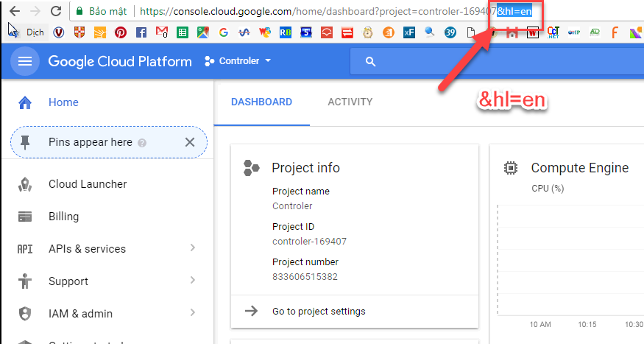Viewport: 644px width, 344px height.
Task: Select the project name value Controler
Action: pyautogui.click(x=292, y=206)
